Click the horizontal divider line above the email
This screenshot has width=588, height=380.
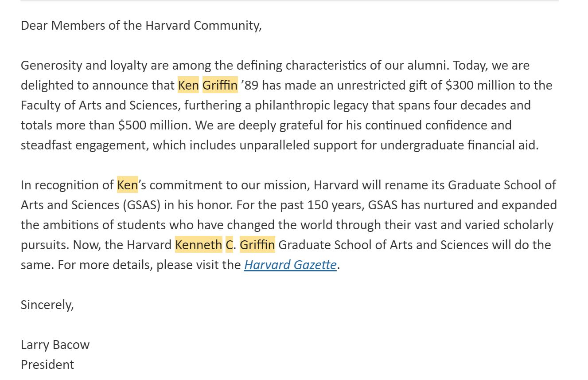pyautogui.click(x=289, y=1)
